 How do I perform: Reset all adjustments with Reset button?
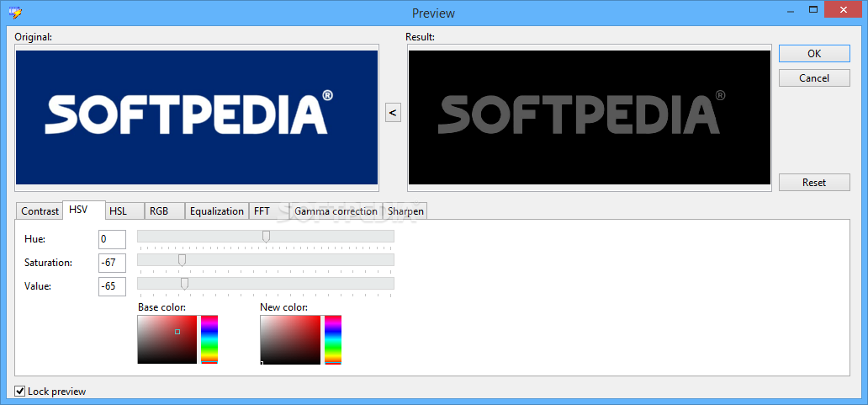pyautogui.click(x=814, y=182)
